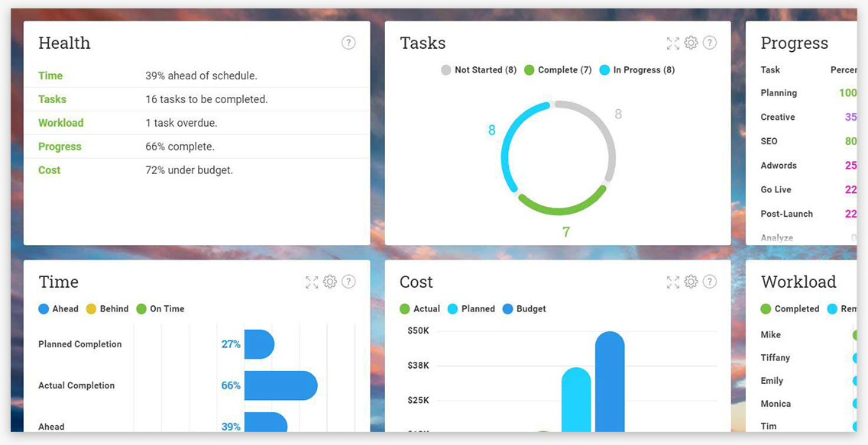Viewport: 868px width, 445px height.
Task: Click the Workload link in Health
Action: pos(61,123)
